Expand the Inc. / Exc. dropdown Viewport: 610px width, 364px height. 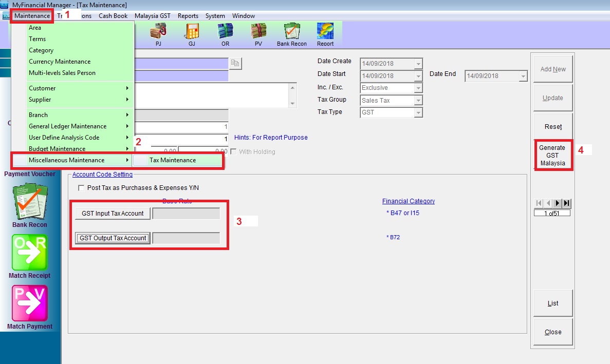[x=418, y=88]
